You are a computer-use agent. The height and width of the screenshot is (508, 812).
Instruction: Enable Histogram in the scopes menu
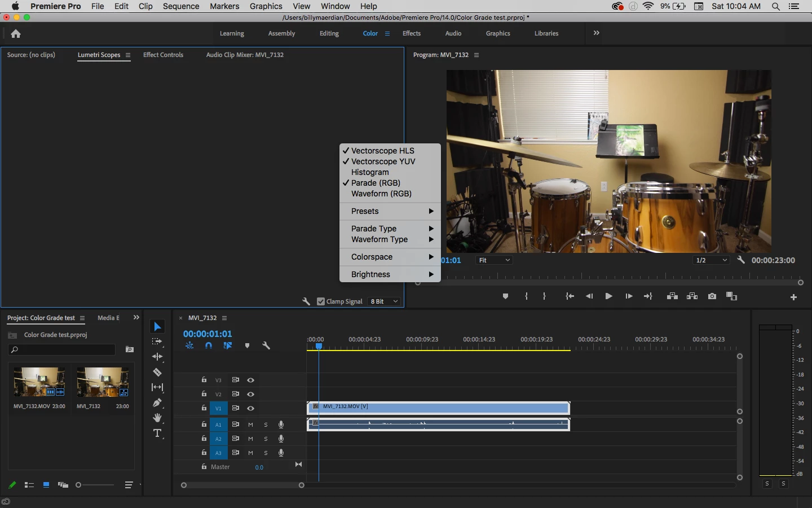(x=370, y=172)
